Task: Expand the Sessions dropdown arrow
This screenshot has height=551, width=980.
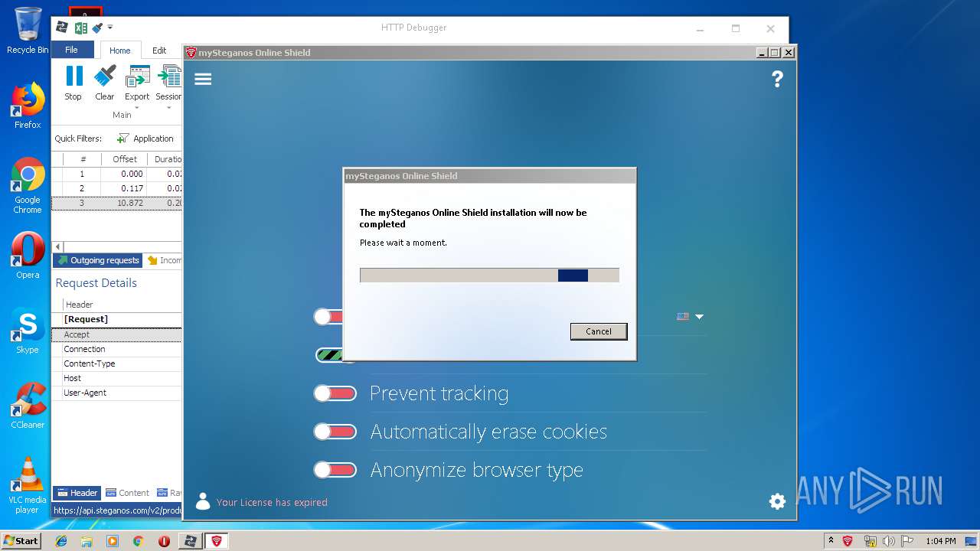Action: (x=169, y=107)
